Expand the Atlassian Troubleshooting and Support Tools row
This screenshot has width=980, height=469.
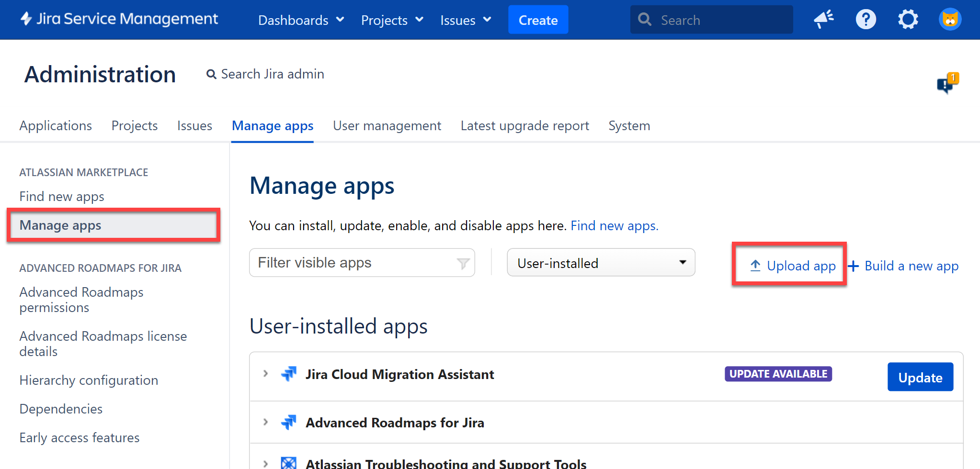click(x=265, y=463)
